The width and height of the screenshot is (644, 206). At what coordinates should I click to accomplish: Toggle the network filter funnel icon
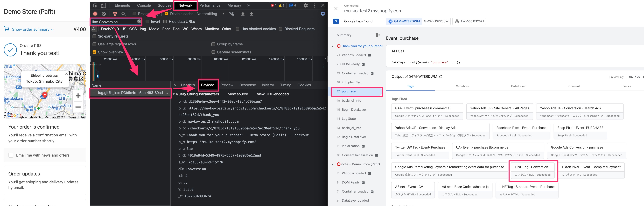tap(115, 14)
